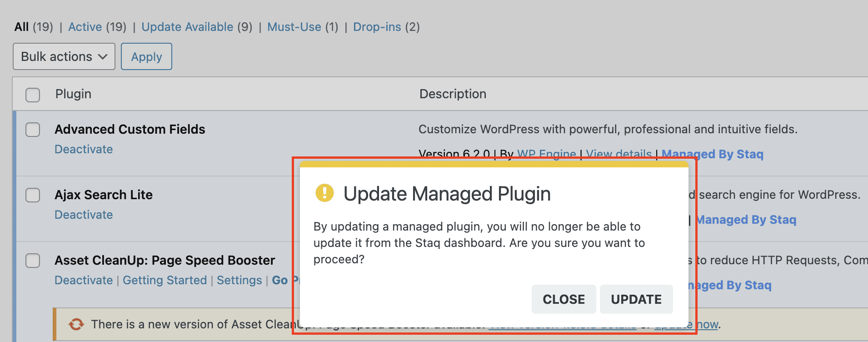
Task: Click the Apply button
Action: (146, 56)
